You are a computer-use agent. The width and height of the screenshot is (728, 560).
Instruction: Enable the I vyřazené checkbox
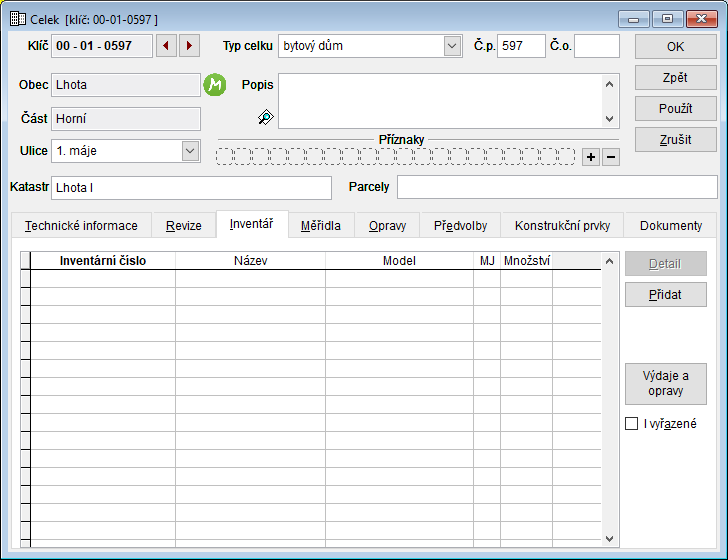pyautogui.click(x=631, y=424)
